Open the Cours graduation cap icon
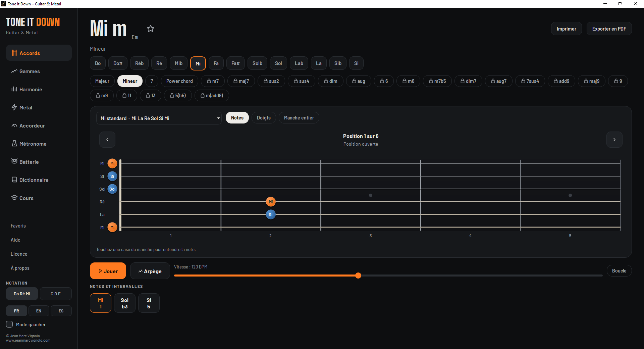Viewport: 644px width, 349px height. (14, 198)
